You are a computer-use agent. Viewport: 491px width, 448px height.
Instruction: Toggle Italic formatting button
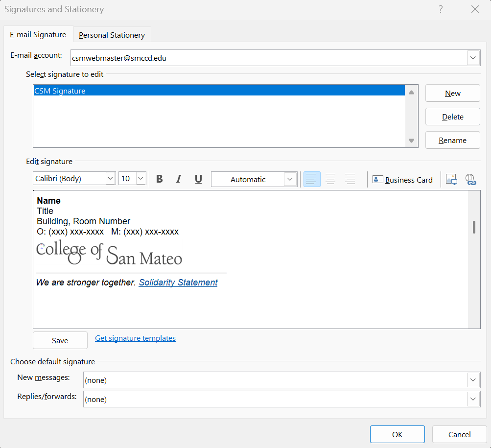179,179
